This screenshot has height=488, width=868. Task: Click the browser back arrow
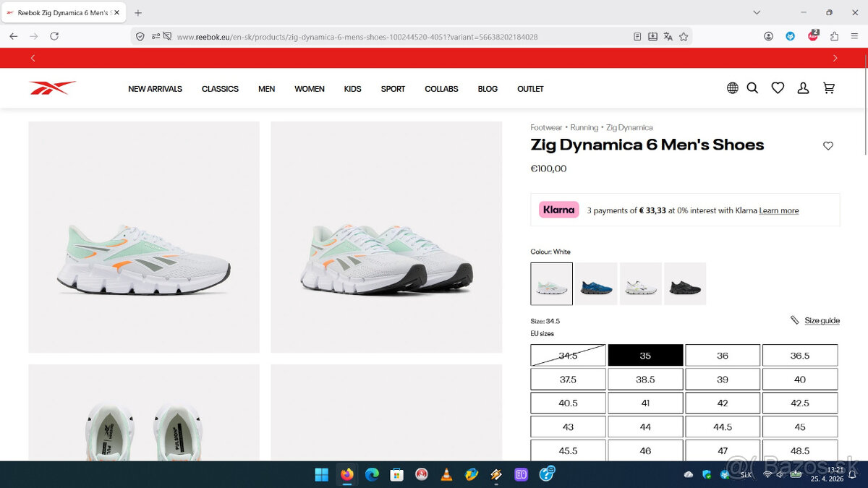(13, 36)
